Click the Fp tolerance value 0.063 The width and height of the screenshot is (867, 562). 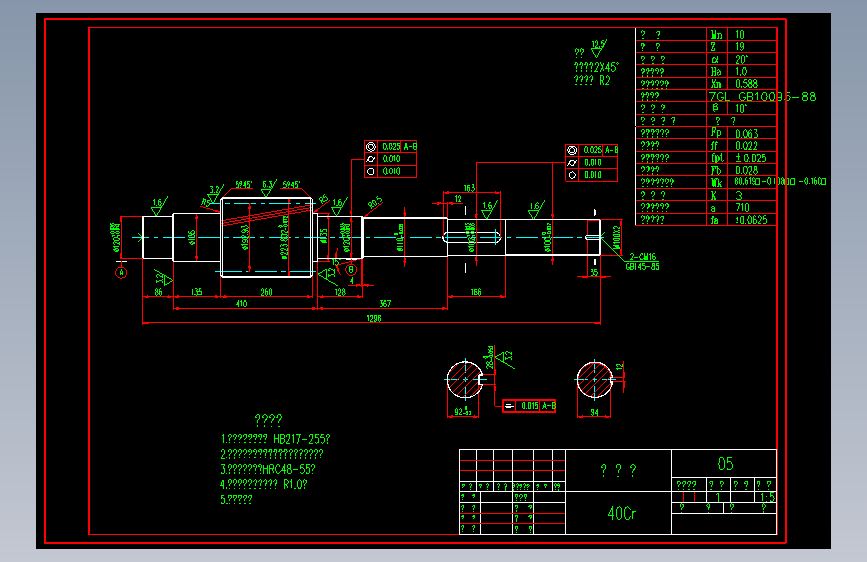(x=747, y=134)
